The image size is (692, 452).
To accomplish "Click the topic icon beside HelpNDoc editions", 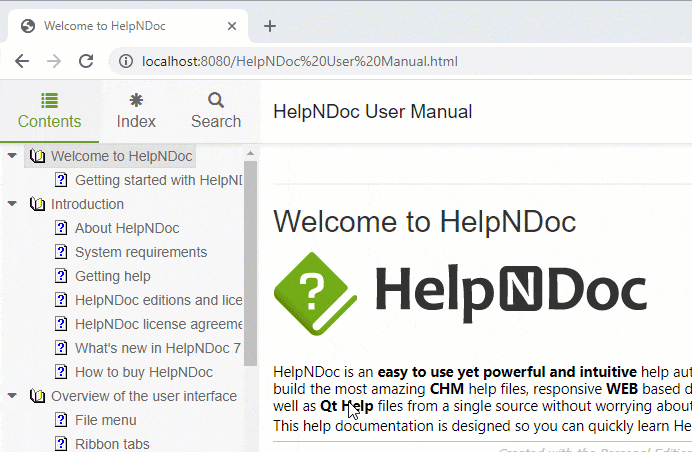I will tap(61, 300).
